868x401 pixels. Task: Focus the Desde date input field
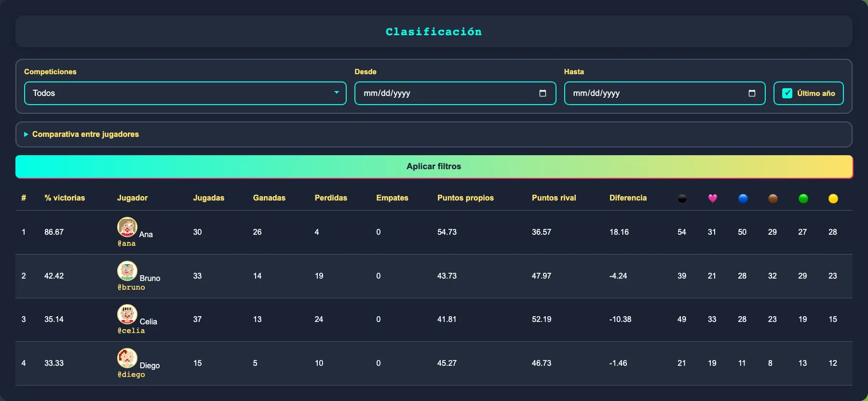pyautogui.click(x=455, y=93)
